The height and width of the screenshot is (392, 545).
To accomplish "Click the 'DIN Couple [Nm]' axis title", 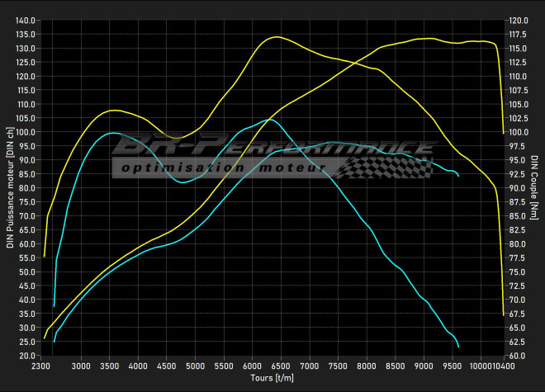I will coord(535,187).
